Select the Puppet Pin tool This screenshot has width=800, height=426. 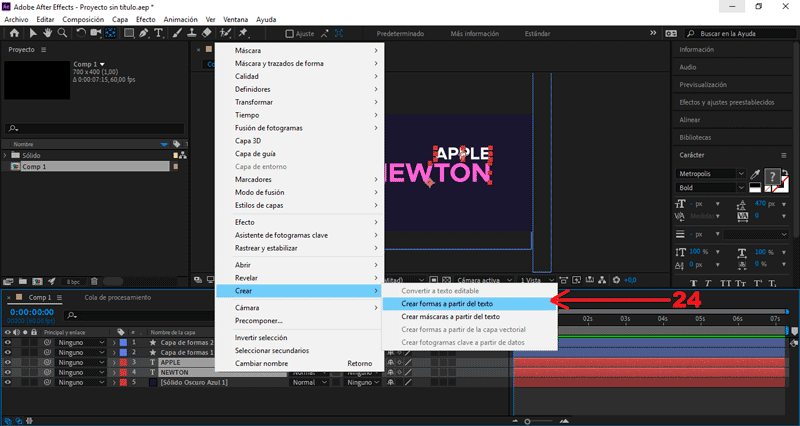click(x=243, y=33)
